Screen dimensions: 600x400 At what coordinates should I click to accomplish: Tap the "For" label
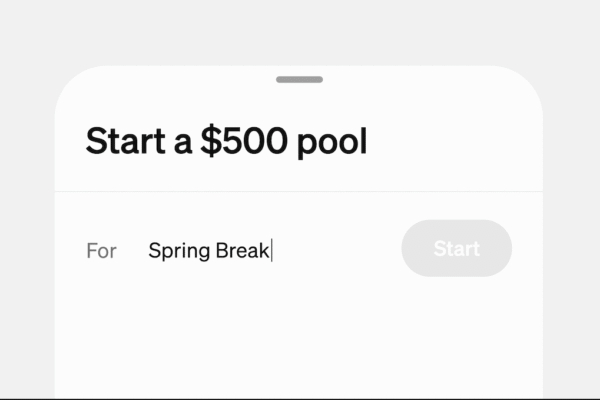tap(101, 250)
